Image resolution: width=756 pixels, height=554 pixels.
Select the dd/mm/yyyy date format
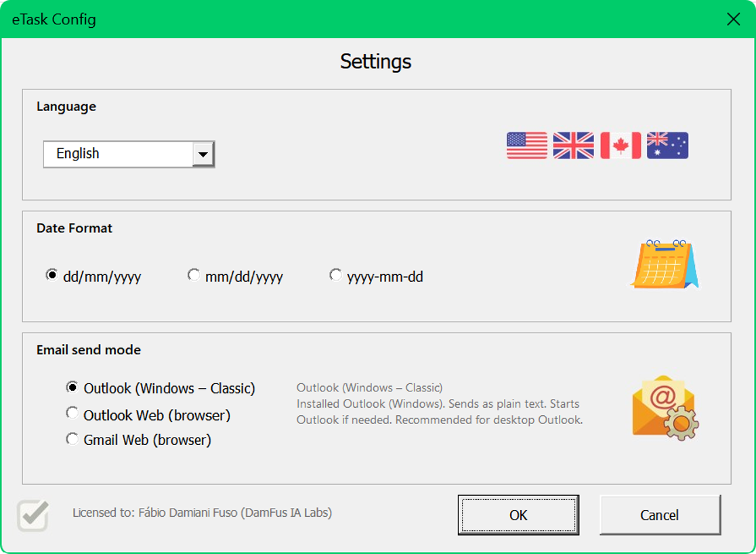pos(52,274)
